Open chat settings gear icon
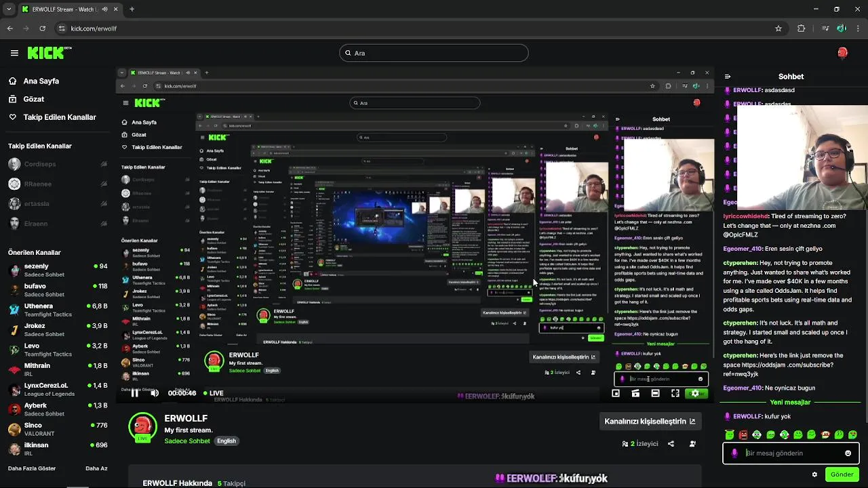Screen dimensions: 868x488 tap(814, 474)
